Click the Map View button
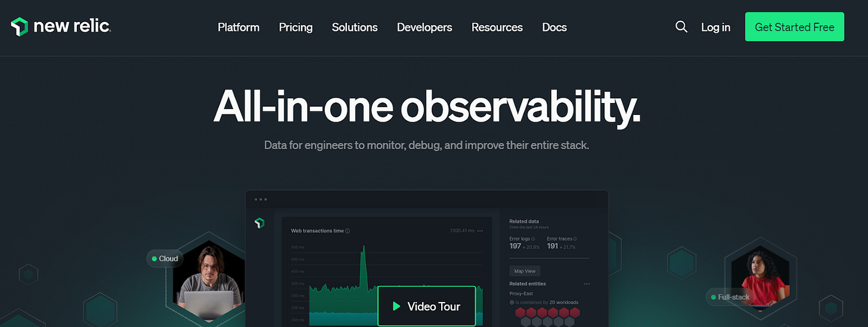Viewport: 868px width, 327px height. click(x=525, y=271)
